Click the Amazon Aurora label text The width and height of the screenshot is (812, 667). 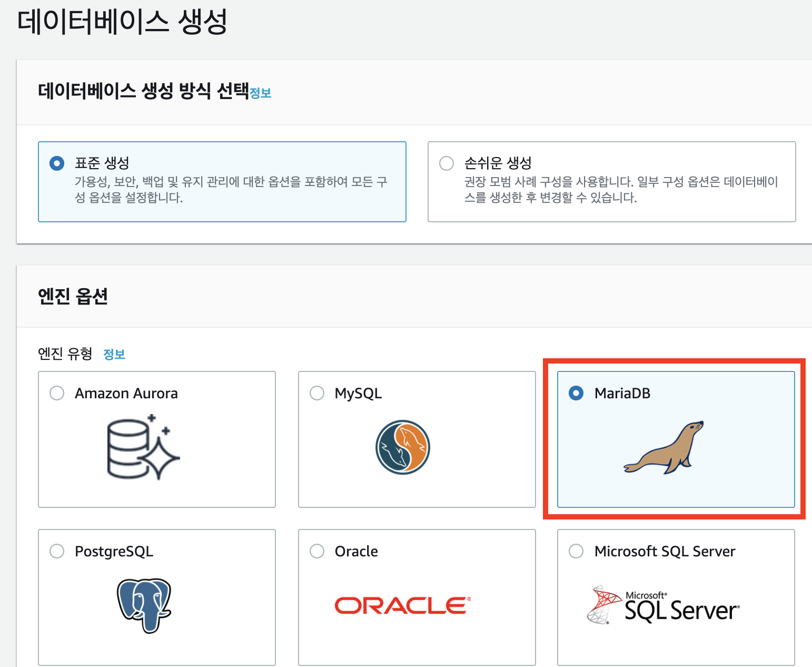[126, 394]
